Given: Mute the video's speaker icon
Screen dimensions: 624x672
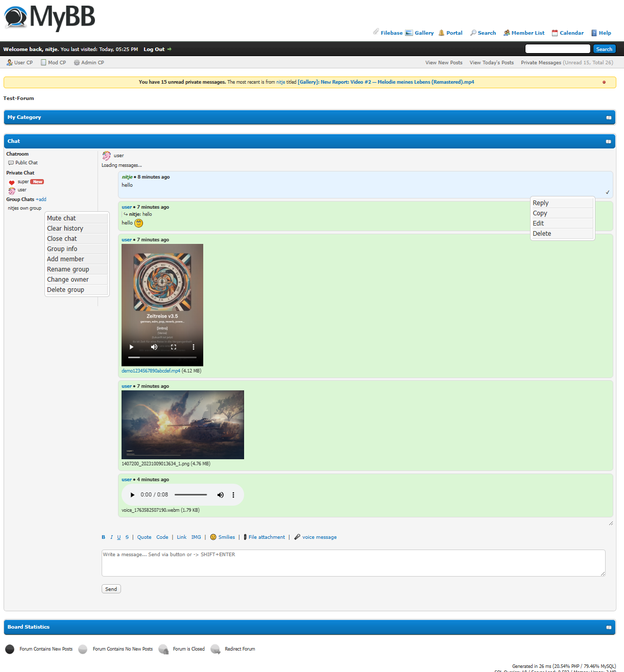Looking at the screenshot, I should pos(154,347).
